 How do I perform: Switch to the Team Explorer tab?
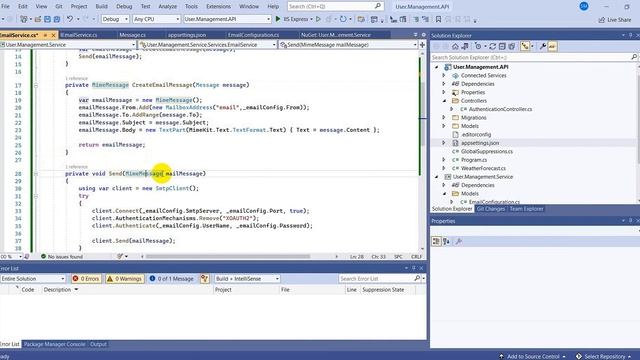527,209
